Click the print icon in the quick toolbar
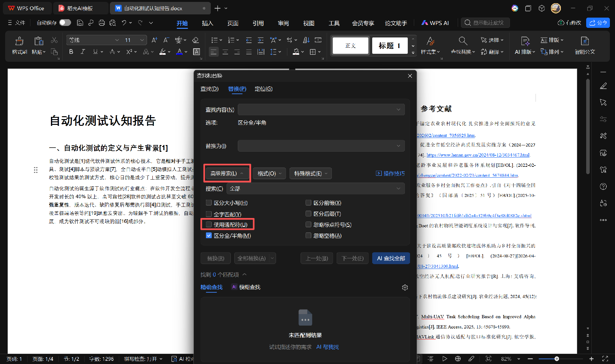 point(102,23)
